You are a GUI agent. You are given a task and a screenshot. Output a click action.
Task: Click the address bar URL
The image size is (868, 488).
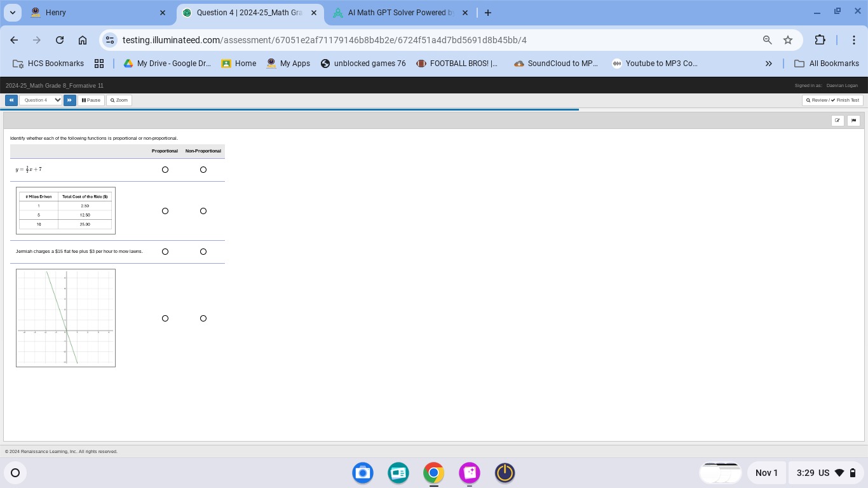[x=325, y=40]
